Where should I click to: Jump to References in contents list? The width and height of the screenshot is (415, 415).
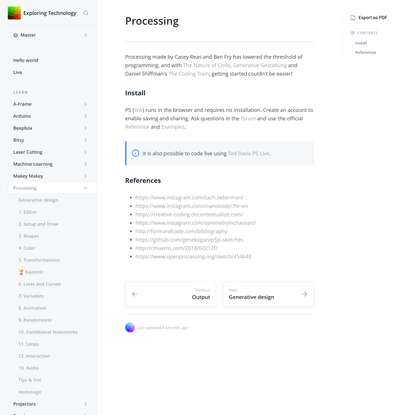pyautogui.click(x=365, y=52)
